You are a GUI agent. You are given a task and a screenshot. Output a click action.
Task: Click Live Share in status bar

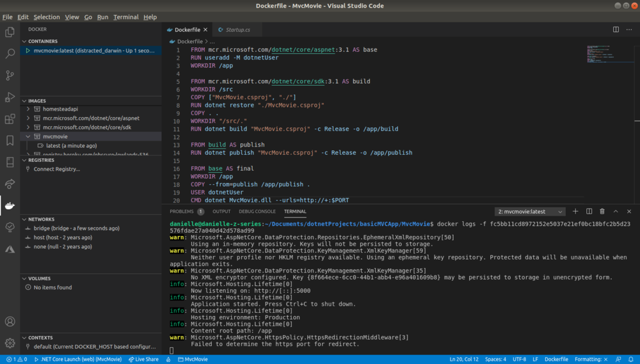point(143,360)
